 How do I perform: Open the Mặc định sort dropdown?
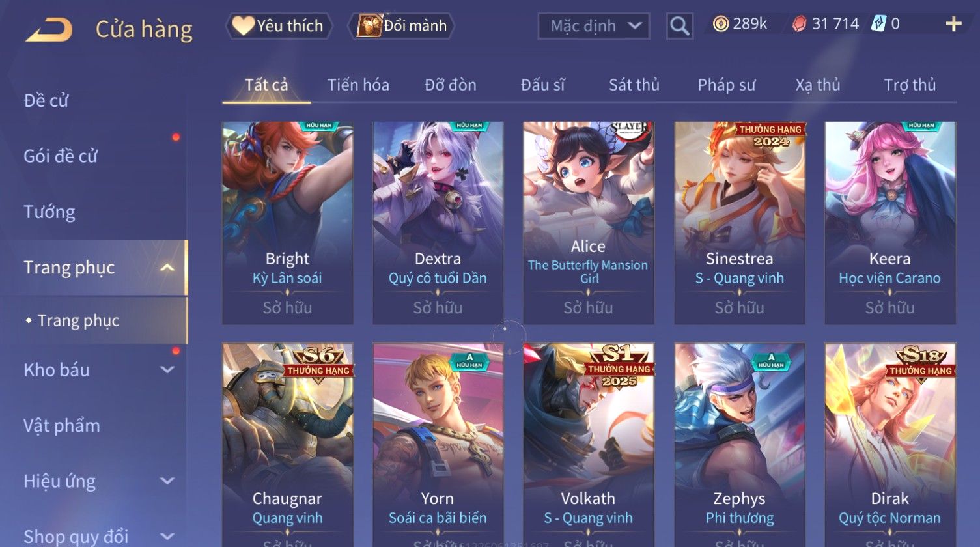click(x=594, y=26)
